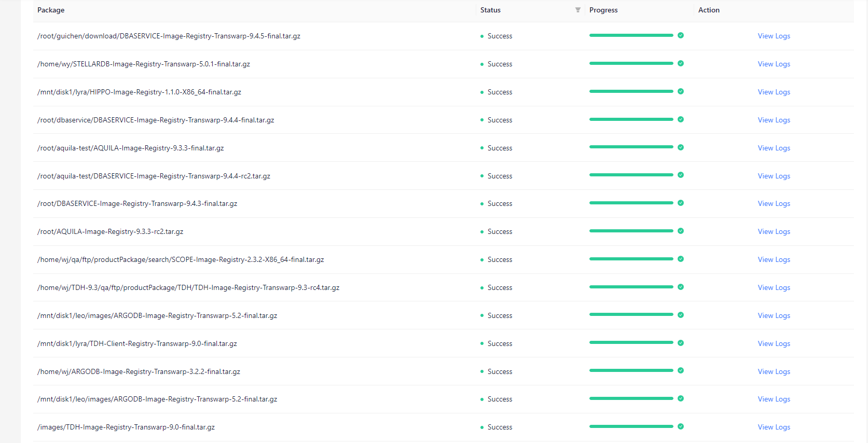Click green check icon for STELLARDB 5.0.1-final row
868x443 pixels.
(x=681, y=63)
